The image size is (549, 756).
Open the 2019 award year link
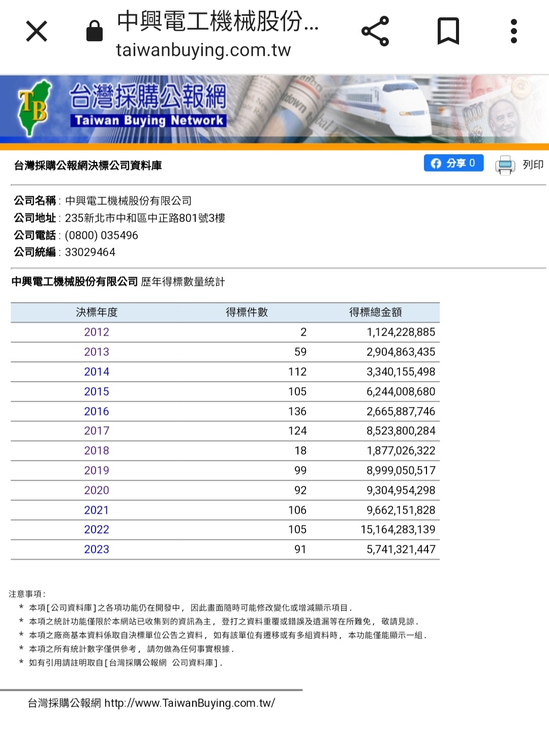(97, 471)
